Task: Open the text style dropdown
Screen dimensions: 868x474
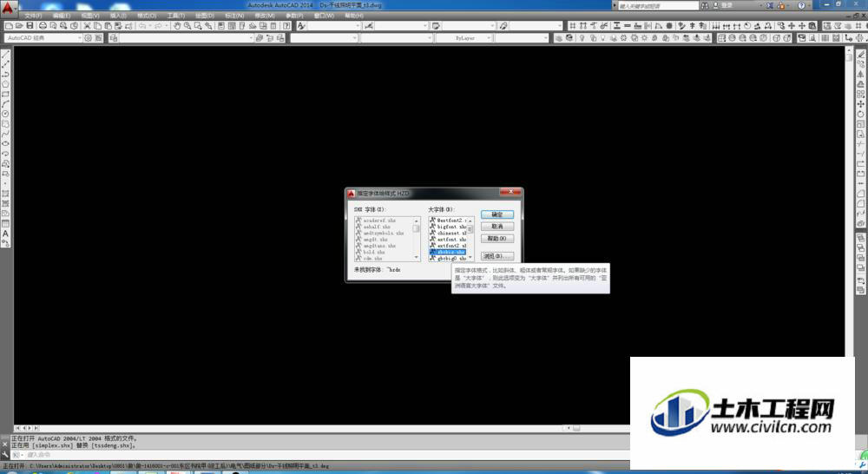Action: point(334,25)
